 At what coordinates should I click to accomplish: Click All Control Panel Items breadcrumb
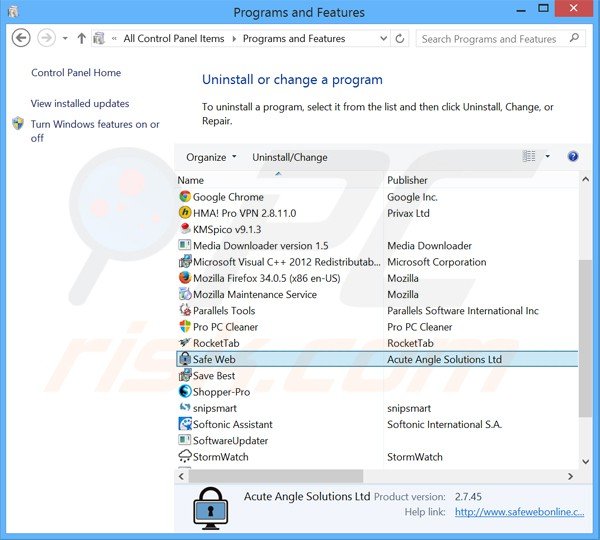[174, 39]
